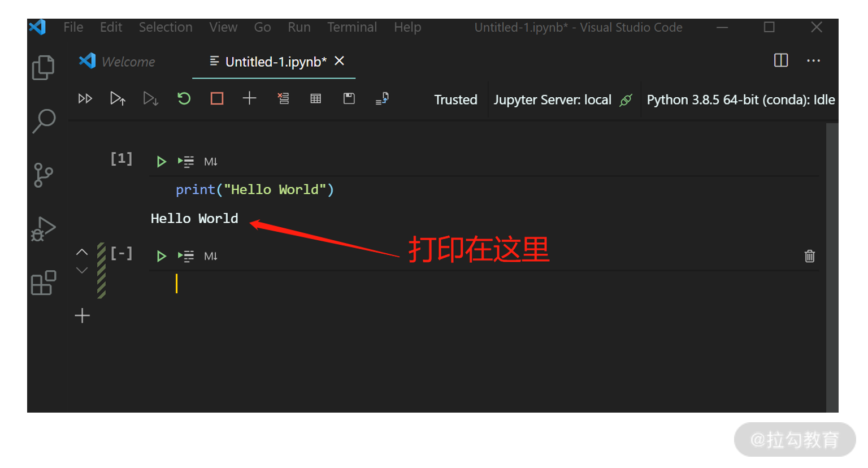868x468 pixels.
Task: Clear all outputs with the toolbar icon
Action: [283, 99]
